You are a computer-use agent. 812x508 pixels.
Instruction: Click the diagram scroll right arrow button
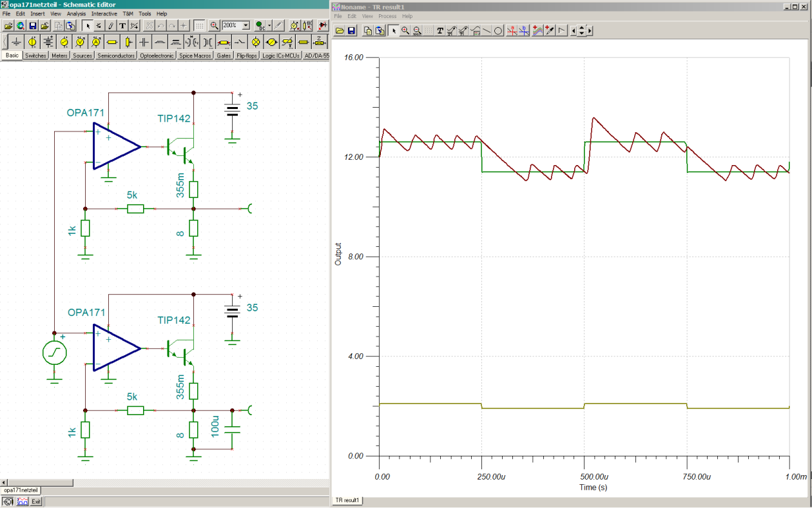(590, 30)
